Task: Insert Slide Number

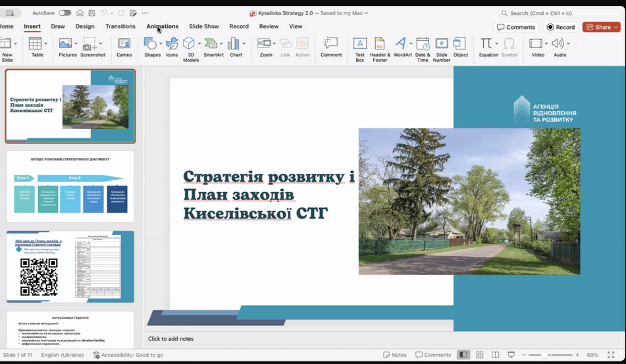Action: (442, 49)
